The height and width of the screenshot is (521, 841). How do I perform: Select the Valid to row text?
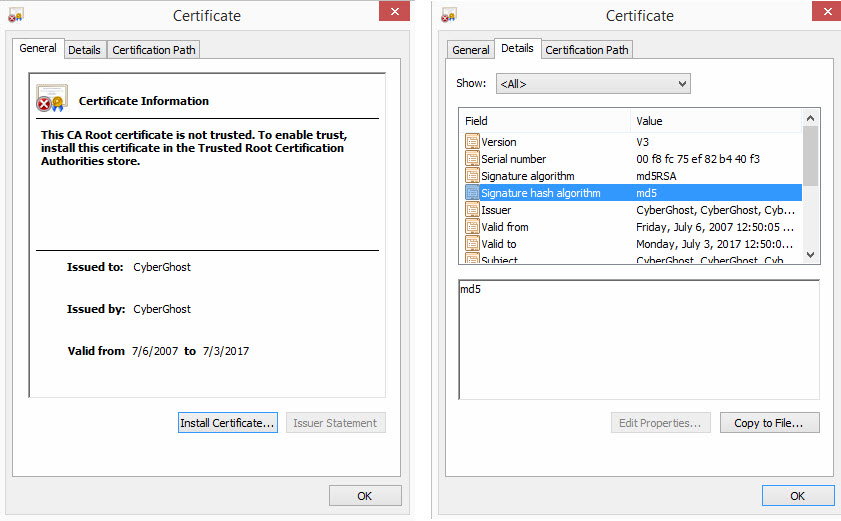point(499,244)
